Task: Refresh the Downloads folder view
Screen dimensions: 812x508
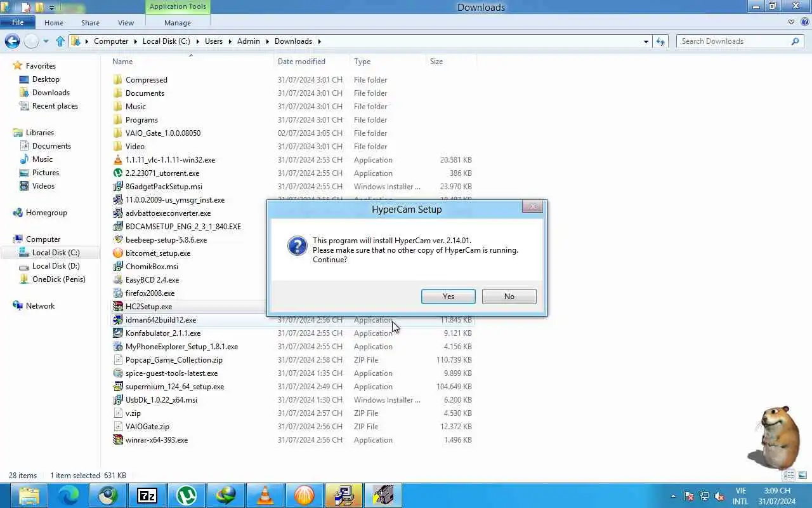Action: (660, 41)
